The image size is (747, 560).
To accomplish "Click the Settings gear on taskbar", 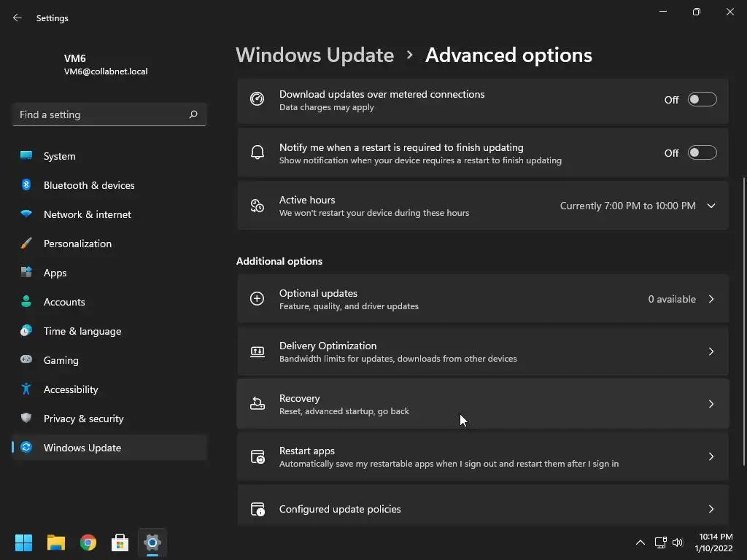I will click(152, 542).
